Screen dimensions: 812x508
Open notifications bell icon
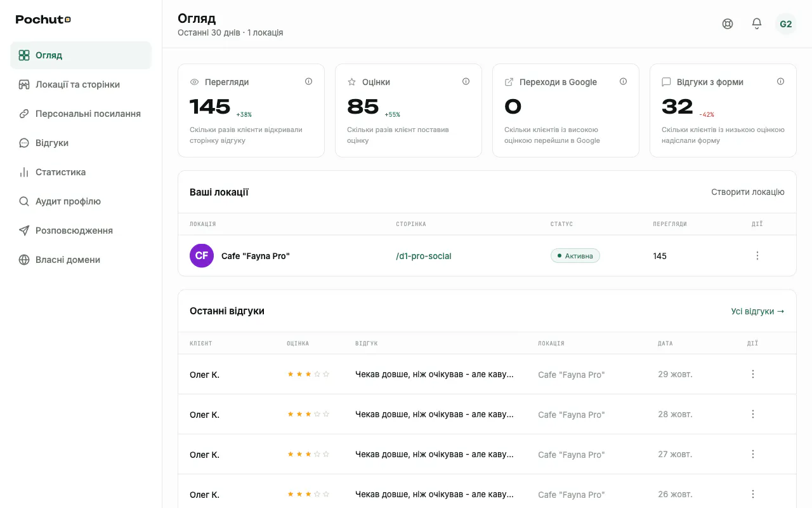point(757,24)
